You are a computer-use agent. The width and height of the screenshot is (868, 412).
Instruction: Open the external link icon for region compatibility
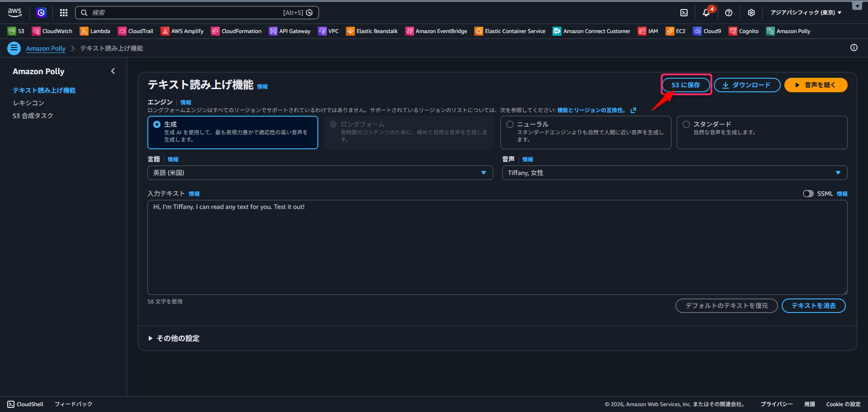(x=633, y=110)
